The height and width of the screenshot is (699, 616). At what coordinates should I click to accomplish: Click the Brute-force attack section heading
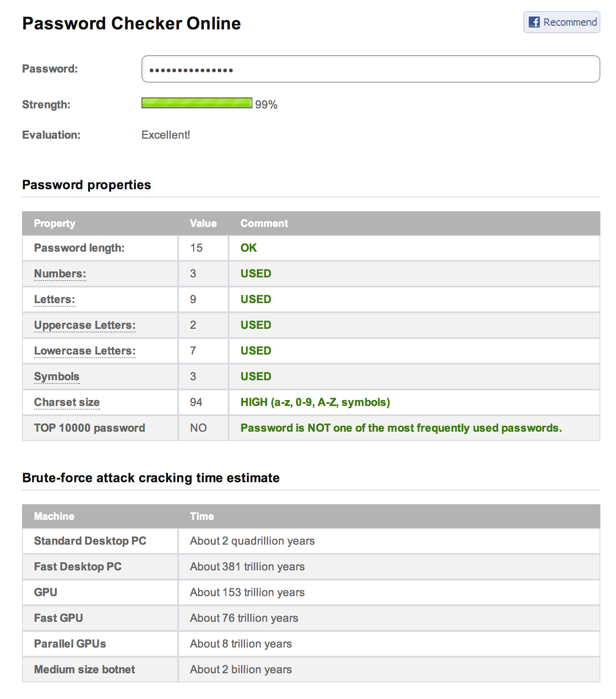click(x=151, y=478)
